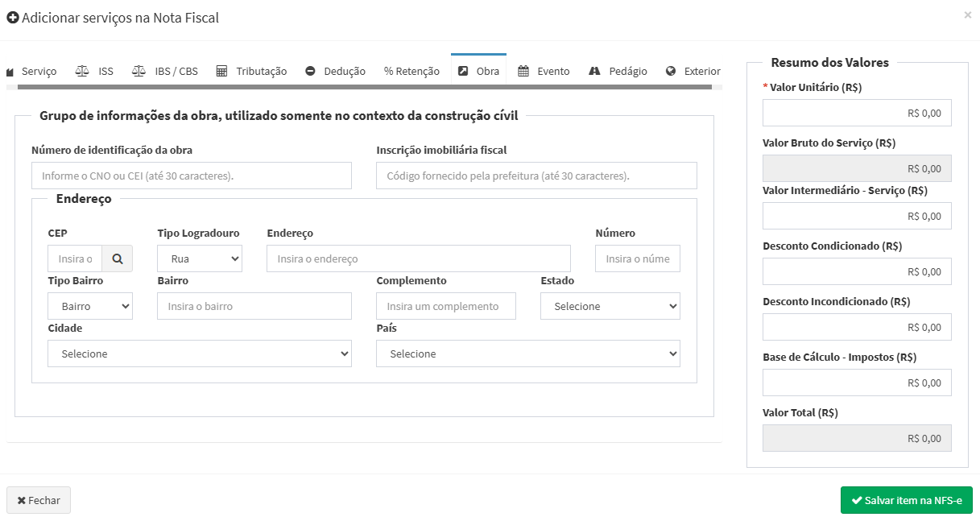Focus the Número de identificação da obra field
Image resolution: width=980 pixels, height=521 pixels.
191,176
